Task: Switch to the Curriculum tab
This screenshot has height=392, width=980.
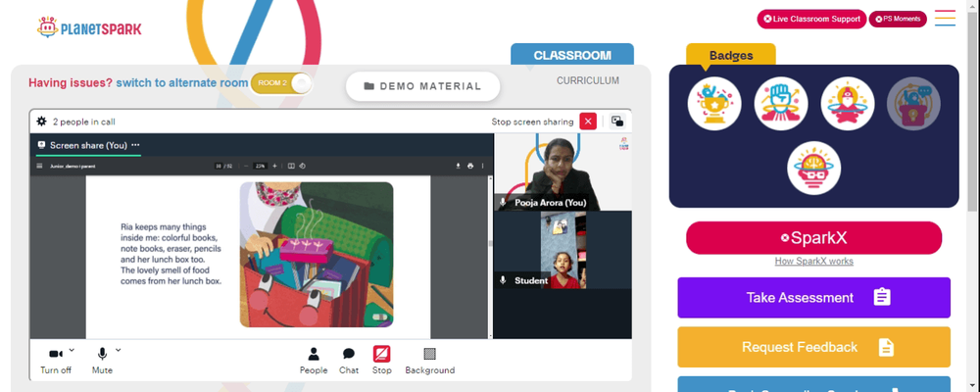Action: [x=587, y=80]
